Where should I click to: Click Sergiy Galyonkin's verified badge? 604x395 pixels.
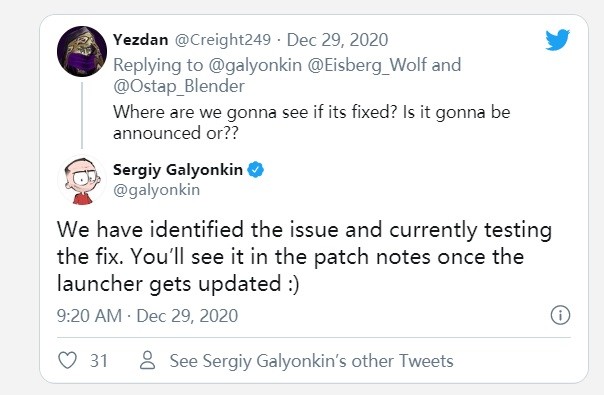[255, 170]
